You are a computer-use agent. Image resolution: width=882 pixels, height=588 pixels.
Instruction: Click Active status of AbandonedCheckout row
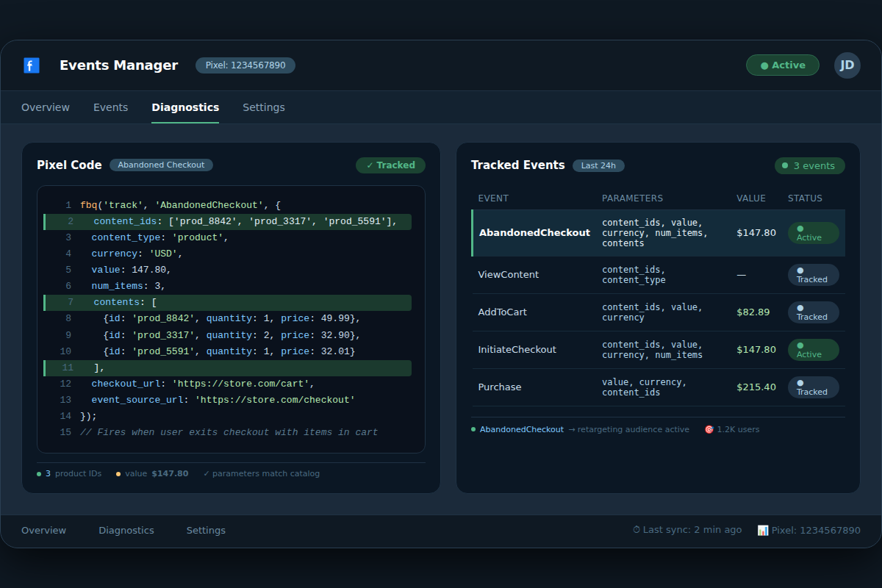[x=814, y=233]
